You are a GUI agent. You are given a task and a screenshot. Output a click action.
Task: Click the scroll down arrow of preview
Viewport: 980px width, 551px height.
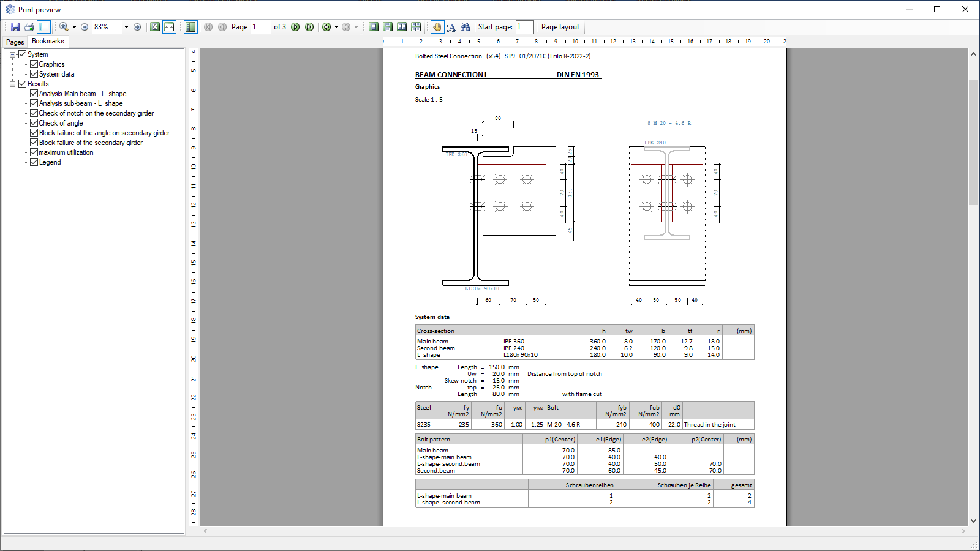(973, 521)
